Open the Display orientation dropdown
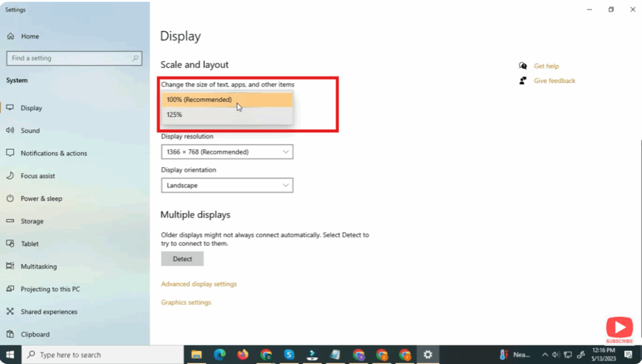This screenshot has width=642, height=364. tap(227, 185)
